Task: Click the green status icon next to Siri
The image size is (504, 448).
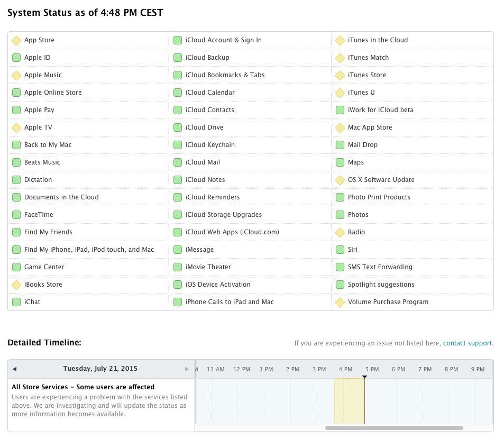Action: [x=340, y=250]
